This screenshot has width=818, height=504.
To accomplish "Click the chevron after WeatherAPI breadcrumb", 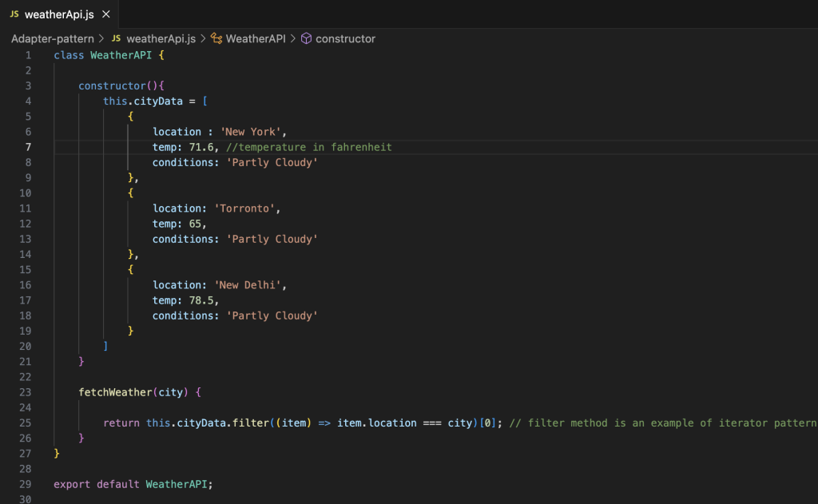I will click(292, 38).
